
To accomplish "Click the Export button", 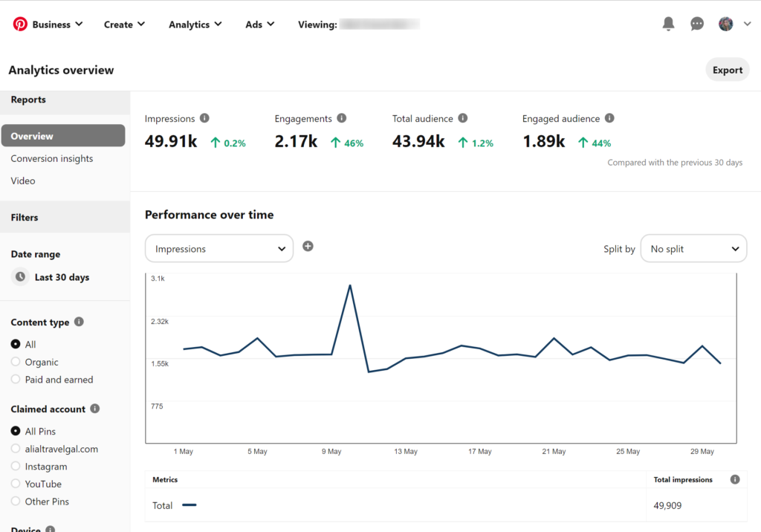I will (x=727, y=70).
